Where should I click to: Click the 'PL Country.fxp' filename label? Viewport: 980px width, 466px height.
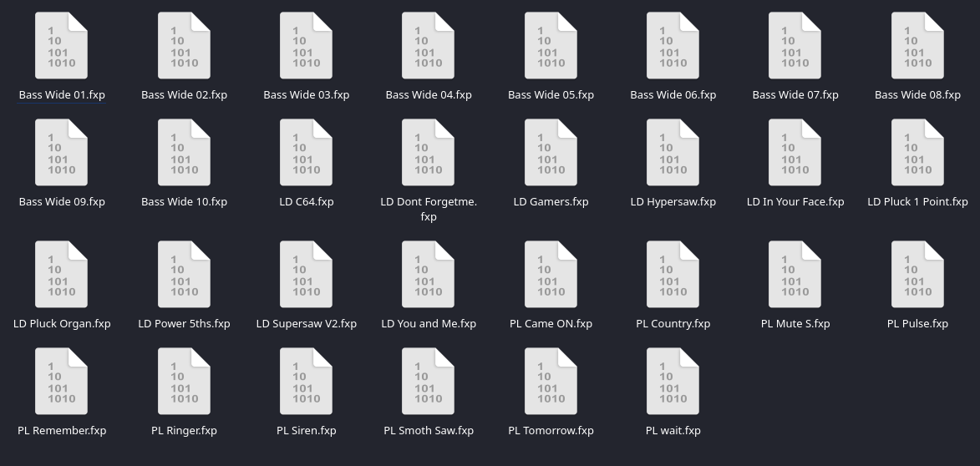pos(673,323)
